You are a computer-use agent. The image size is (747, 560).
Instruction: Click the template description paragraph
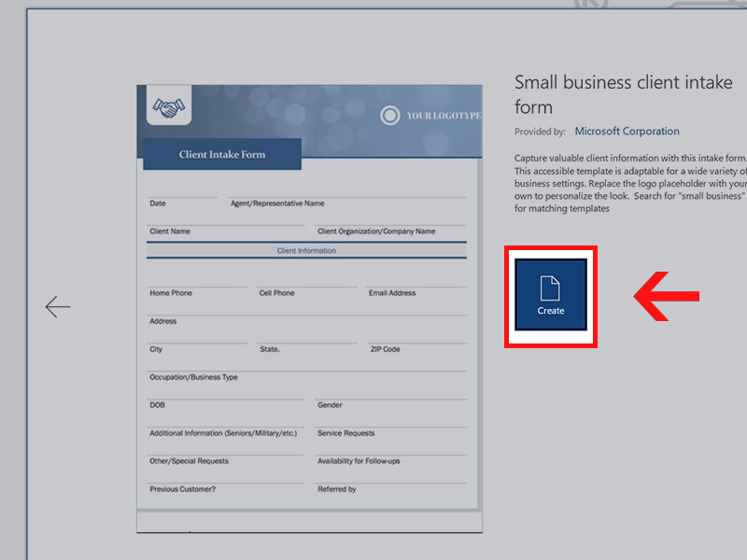click(630, 183)
